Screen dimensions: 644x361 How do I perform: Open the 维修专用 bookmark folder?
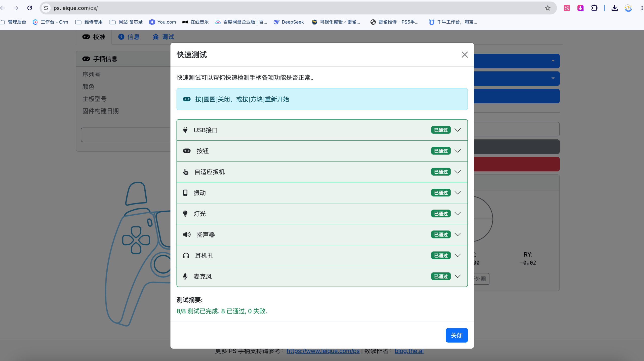(x=89, y=22)
